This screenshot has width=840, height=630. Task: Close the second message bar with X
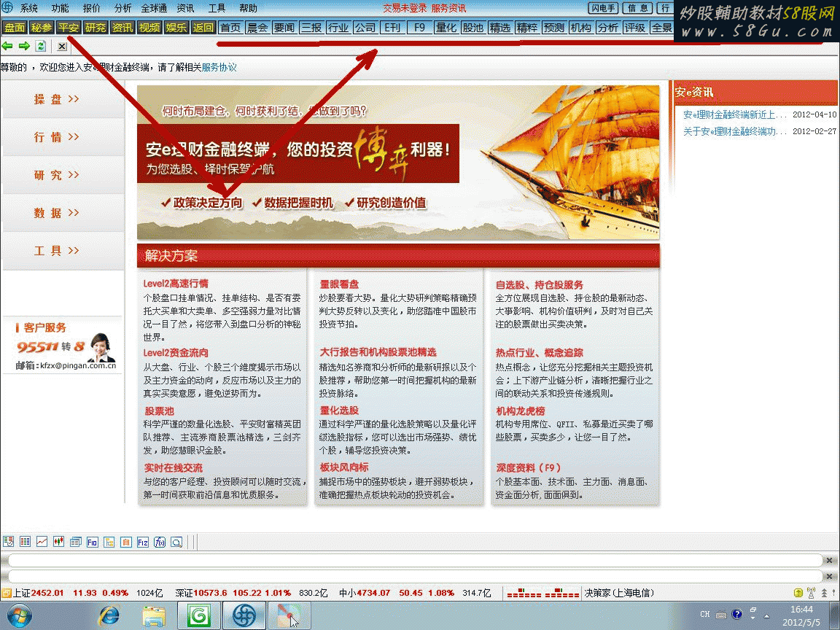[x=829, y=577]
